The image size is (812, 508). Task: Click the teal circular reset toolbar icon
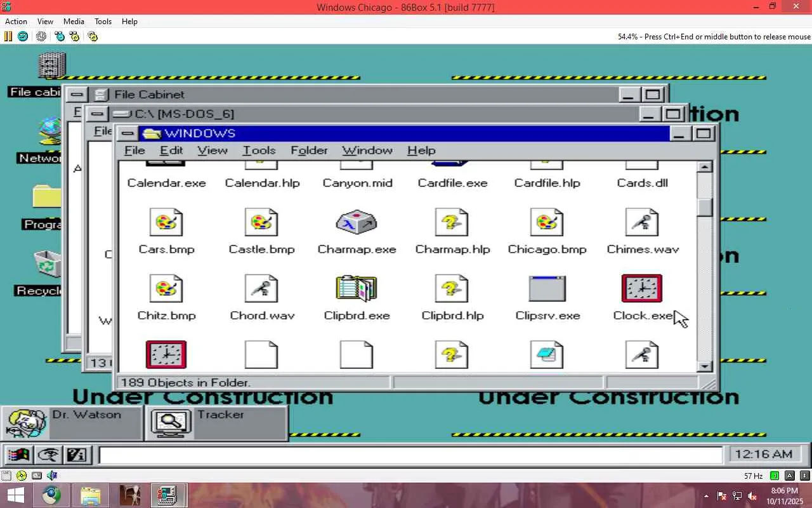tap(23, 36)
